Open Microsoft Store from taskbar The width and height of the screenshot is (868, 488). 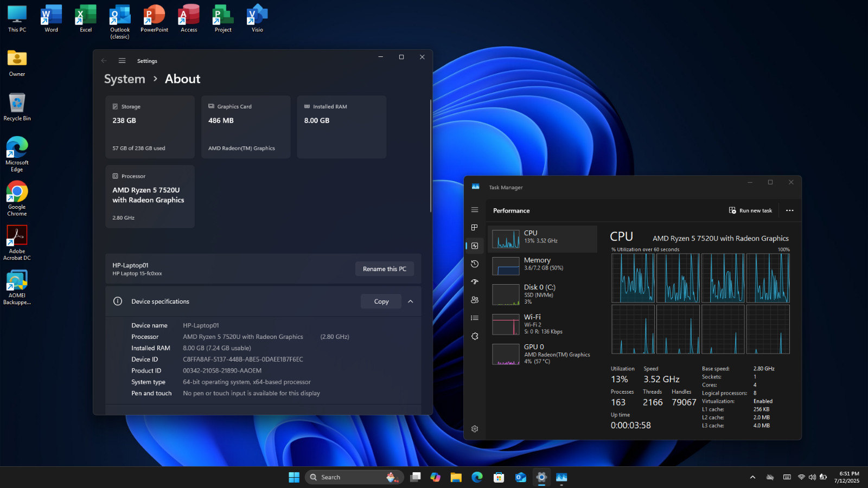[x=499, y=477]
